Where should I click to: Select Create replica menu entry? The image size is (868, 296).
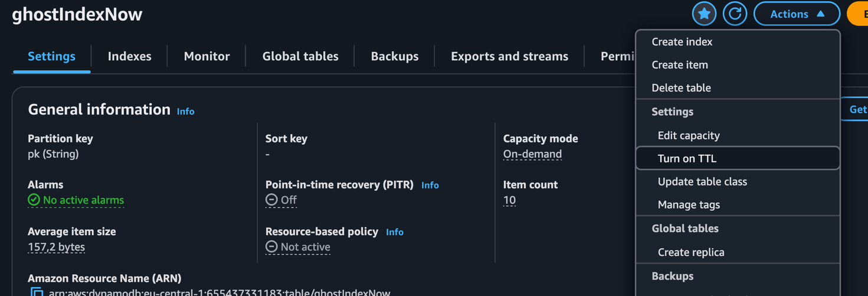pyautogui.click(x=738, y=252)
